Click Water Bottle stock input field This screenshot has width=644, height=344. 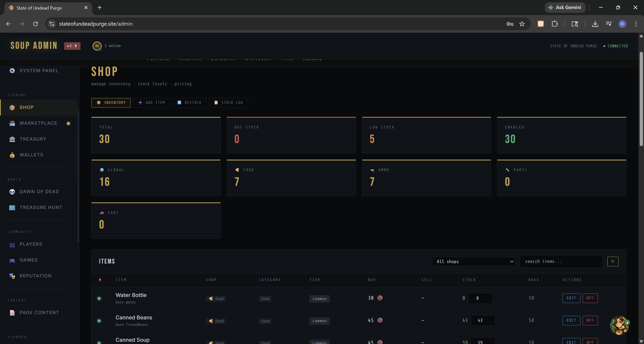click(x=480, y=298)
